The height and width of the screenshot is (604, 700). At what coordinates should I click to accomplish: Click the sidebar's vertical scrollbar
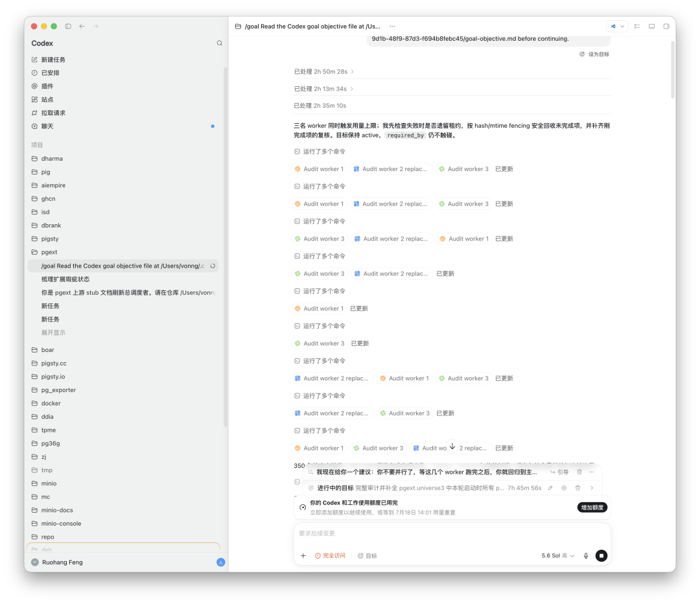[x=226, y=247]
